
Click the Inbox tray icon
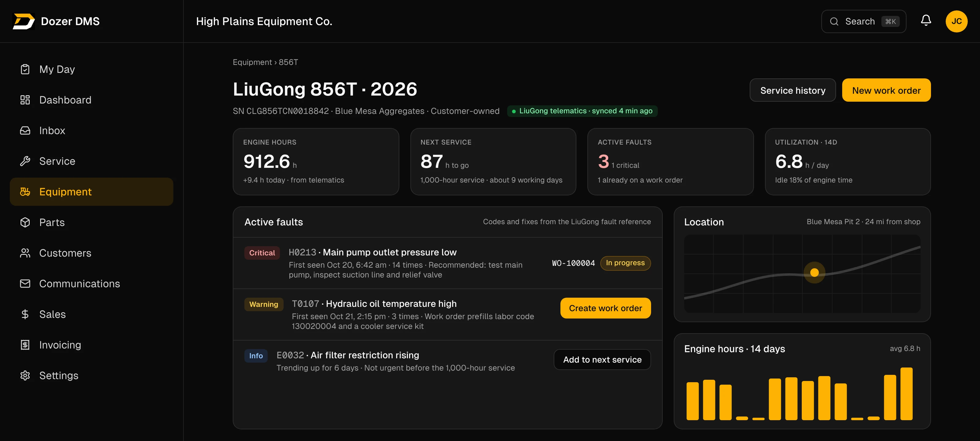[25, 130]
